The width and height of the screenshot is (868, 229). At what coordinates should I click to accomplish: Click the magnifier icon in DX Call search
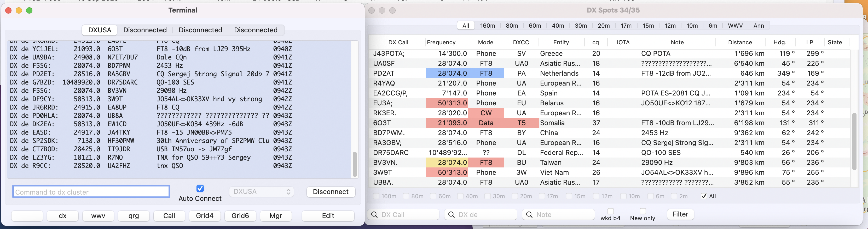coord(374,215)
